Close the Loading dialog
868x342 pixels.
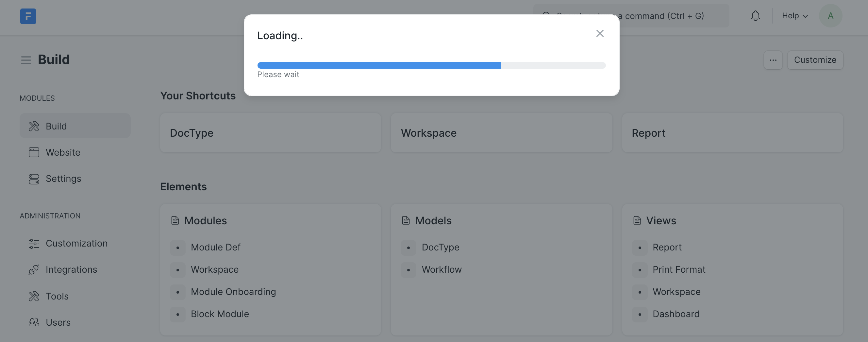pos(599,33)
